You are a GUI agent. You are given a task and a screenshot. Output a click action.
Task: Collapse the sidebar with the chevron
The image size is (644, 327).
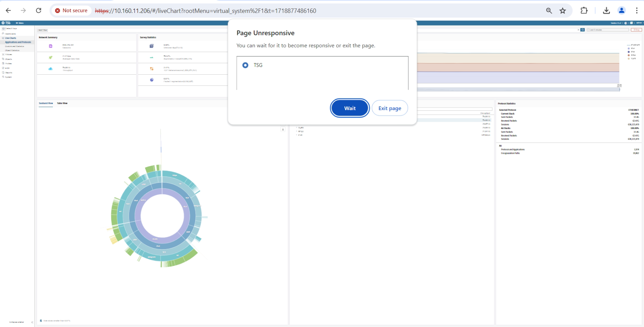pos(32,322)
